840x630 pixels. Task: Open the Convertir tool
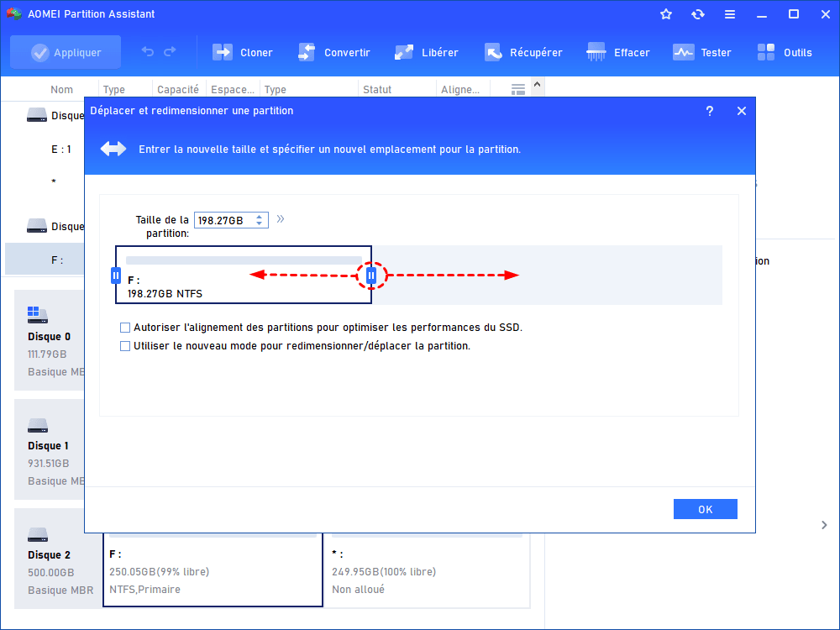333,52
